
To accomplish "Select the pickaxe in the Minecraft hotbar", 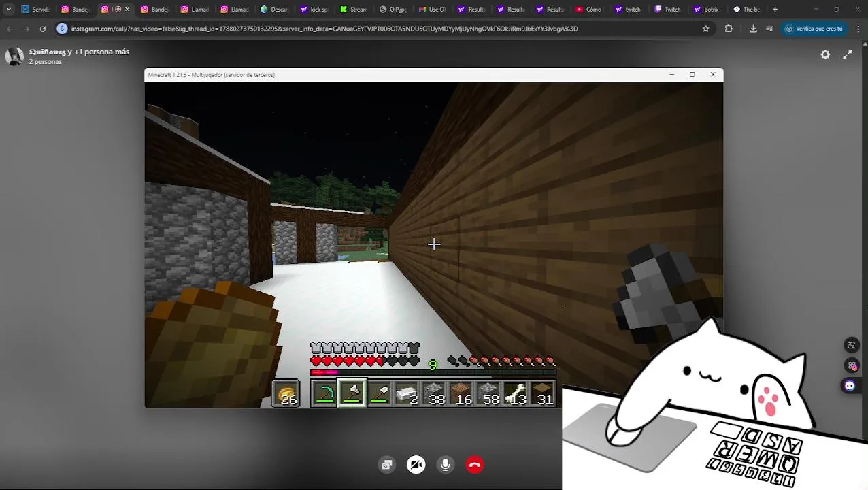I will (x=324, y=394).
